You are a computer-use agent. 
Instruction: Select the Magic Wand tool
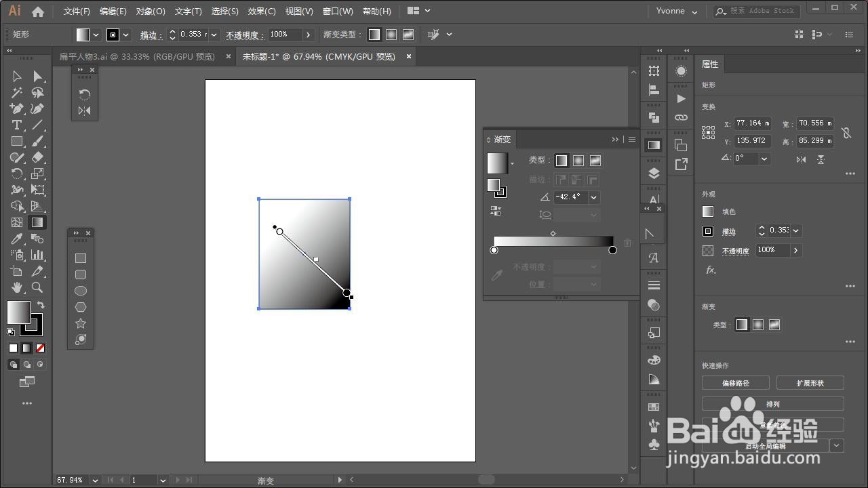[x=17, y=92]
